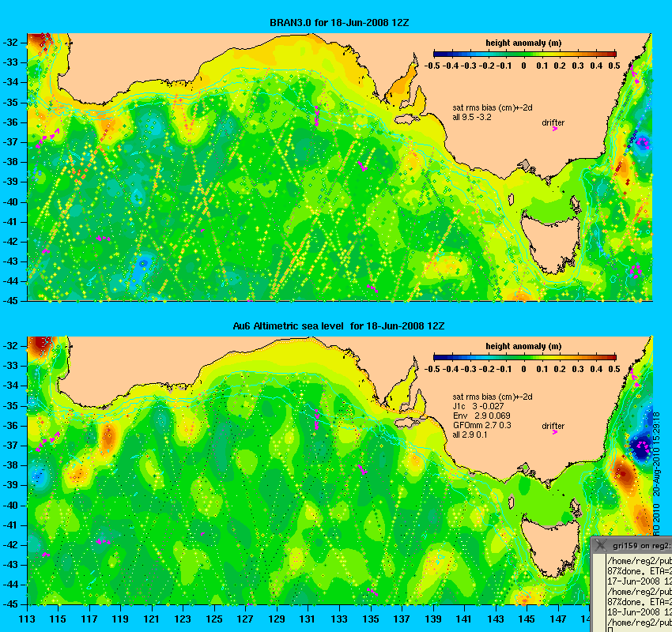Click 'height anomaly (m)' label in the bottom panel
Screen dimensions: 672x632
[523, 346]
